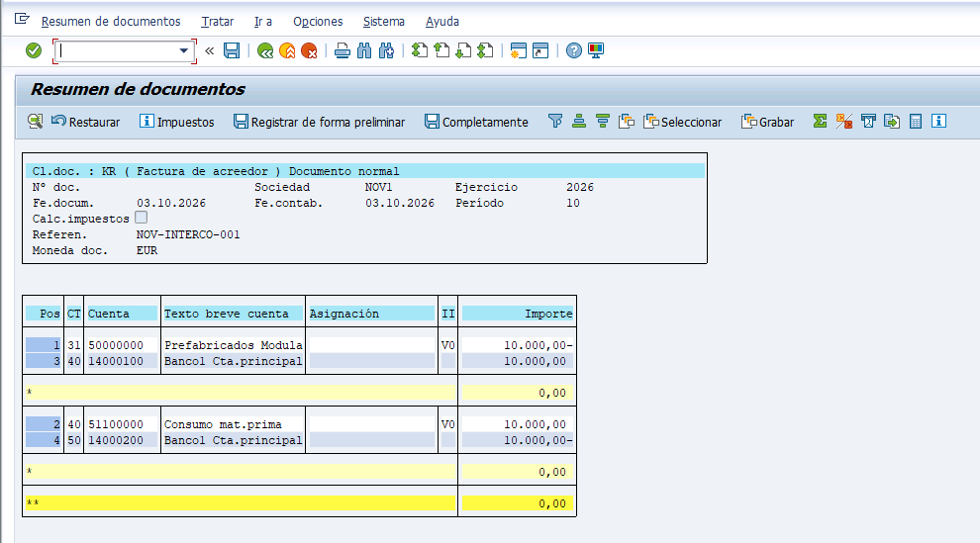Viewport: 980px width, 543px height.
Task: Click the green Enter checkmark icon
Action: pyautogui.click(x=34, y=50)
